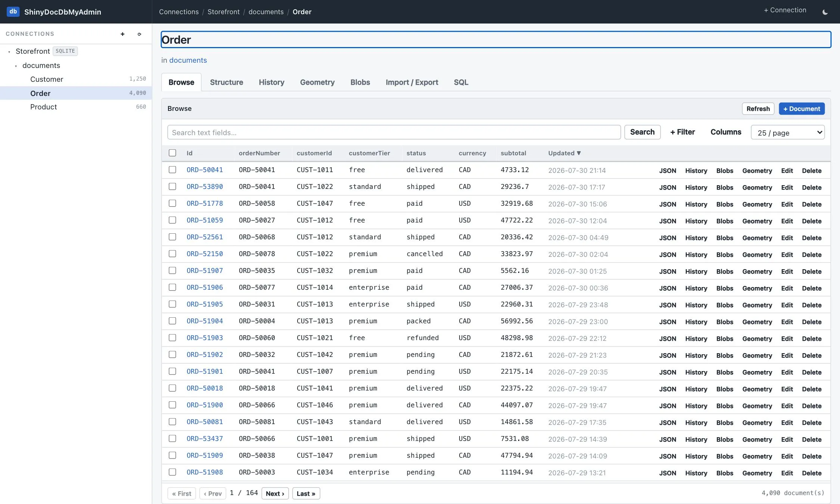This screenshot has width=840, height=504.
Task: Check the ORD-51907 row checkbox
Action: (172, 270)
